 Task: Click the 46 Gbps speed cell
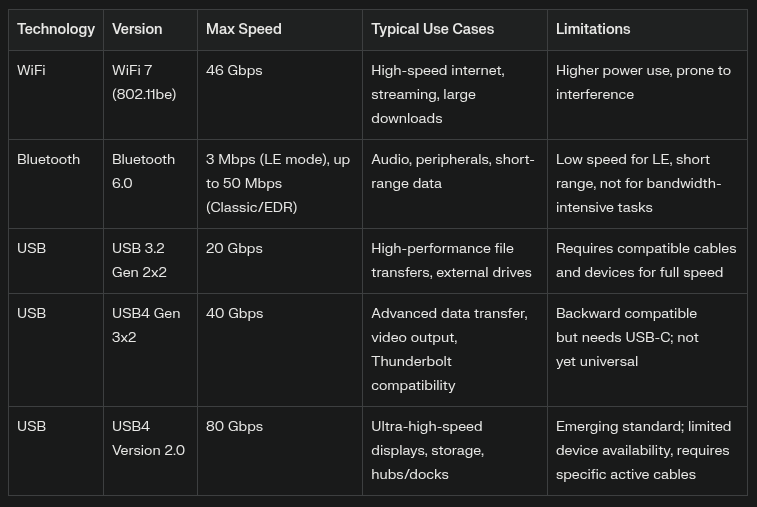click(x=234, y=71)
